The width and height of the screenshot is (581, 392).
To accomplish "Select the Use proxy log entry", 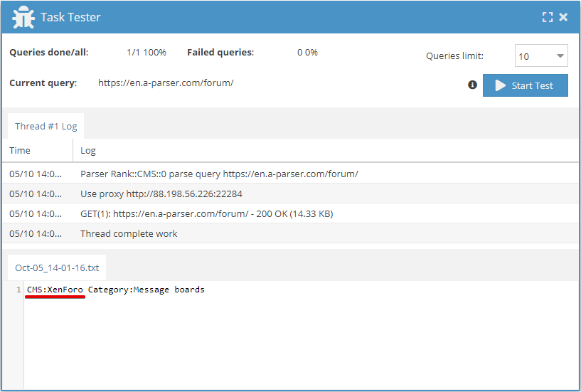I will [x=161, y=194].
